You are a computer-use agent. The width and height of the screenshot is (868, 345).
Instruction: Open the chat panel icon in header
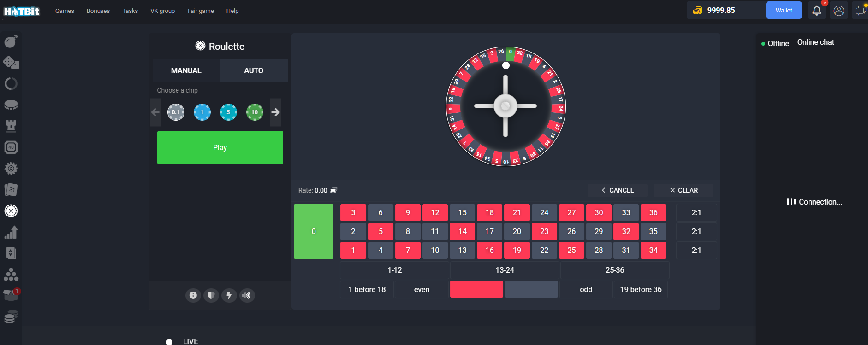point(860,11)
